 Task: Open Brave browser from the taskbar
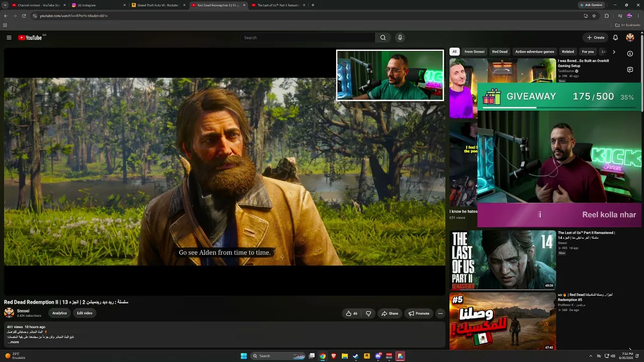point(334,356)
